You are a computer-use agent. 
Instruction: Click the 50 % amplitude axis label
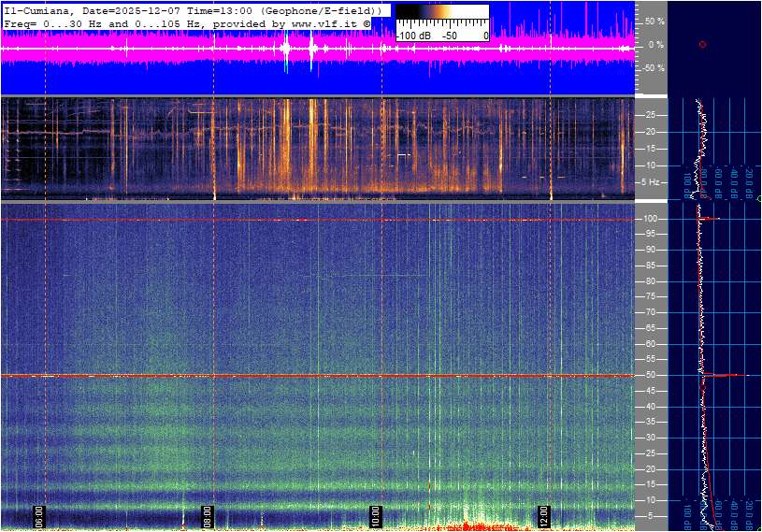654,21
